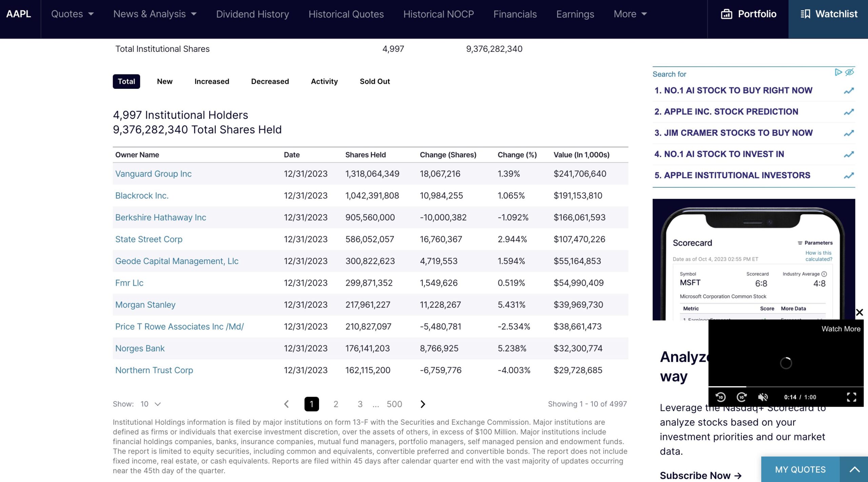Open the Watchlist bookmark icon

[805, 14]
